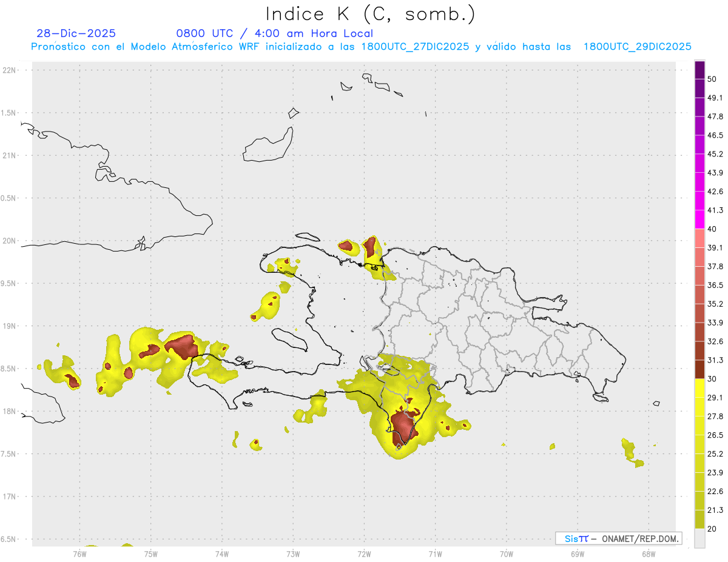728x562 pixels.
Task: Click the '0800 UTC / 4:00 am Hora Local' text
Action: coord(274,33)
